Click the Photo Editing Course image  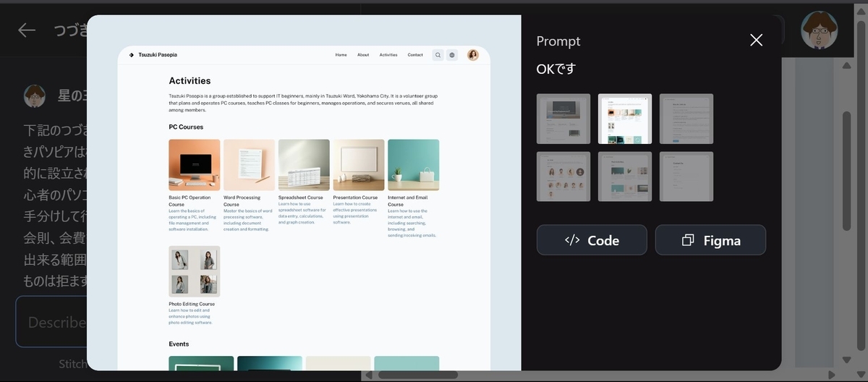coord(195,271)
